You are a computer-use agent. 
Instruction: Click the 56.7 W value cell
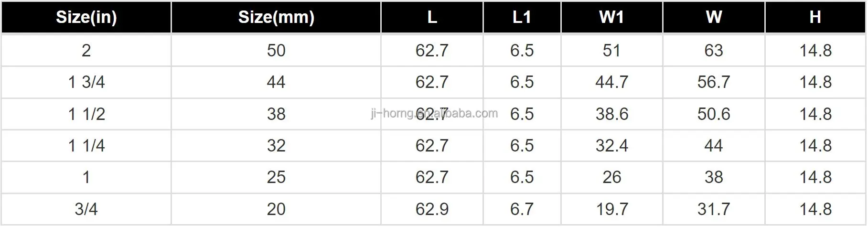click(714, 82)
